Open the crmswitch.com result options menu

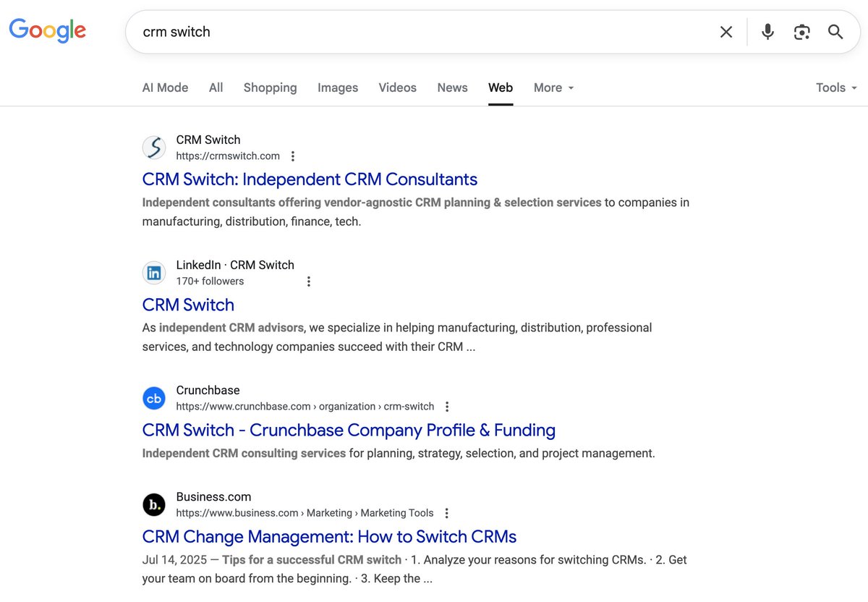292,156
